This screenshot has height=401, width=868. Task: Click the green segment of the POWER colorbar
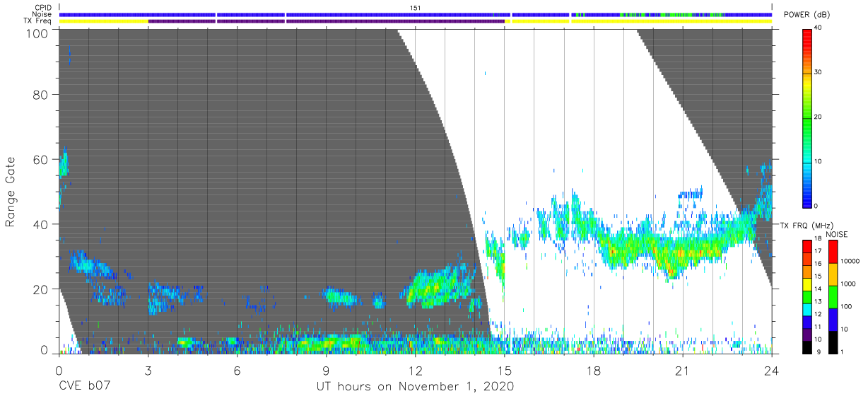point(807,120)
